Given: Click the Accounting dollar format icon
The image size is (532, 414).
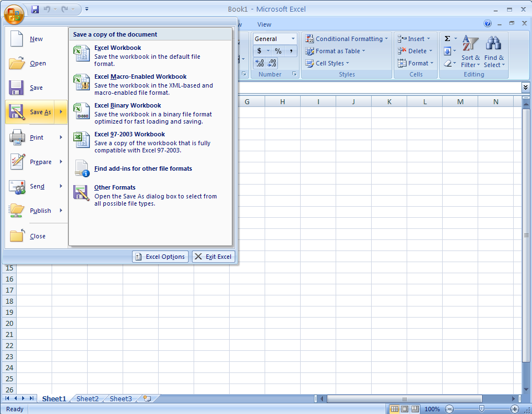Looking at the screenshot, I should click(x=259, y=51).
